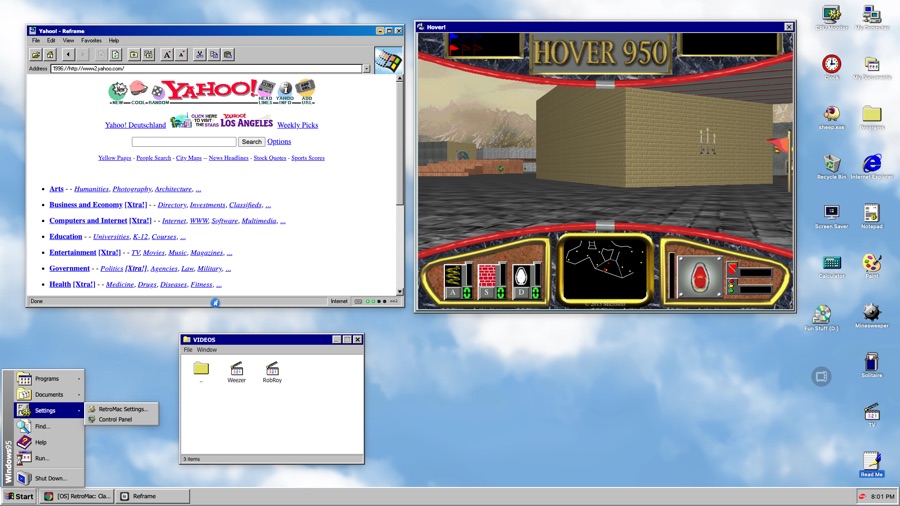Choose RetroMac Settings... from Settings submenu
The width and height of the screenshot is (900, 506).
click(x=122, y=409)
